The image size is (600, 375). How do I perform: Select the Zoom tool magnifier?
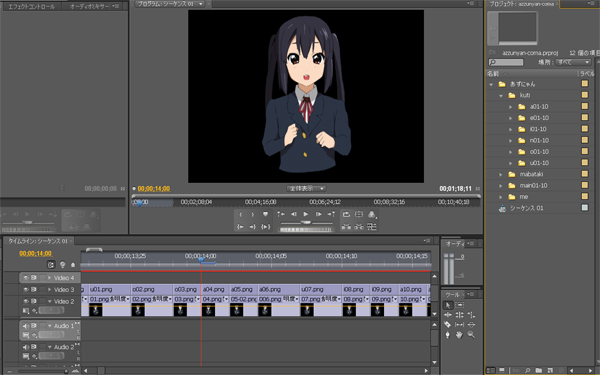[471, 335]
